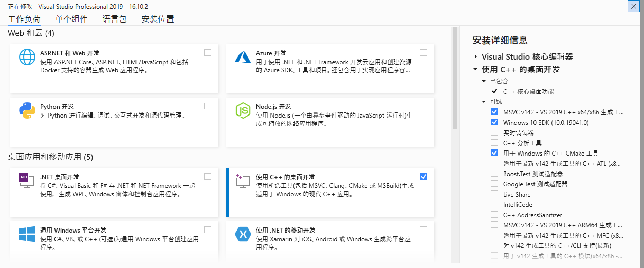Collapse the 可选 subsection
Image resolution: width=644 pixels, height=268 pixels.
point(484,102)
